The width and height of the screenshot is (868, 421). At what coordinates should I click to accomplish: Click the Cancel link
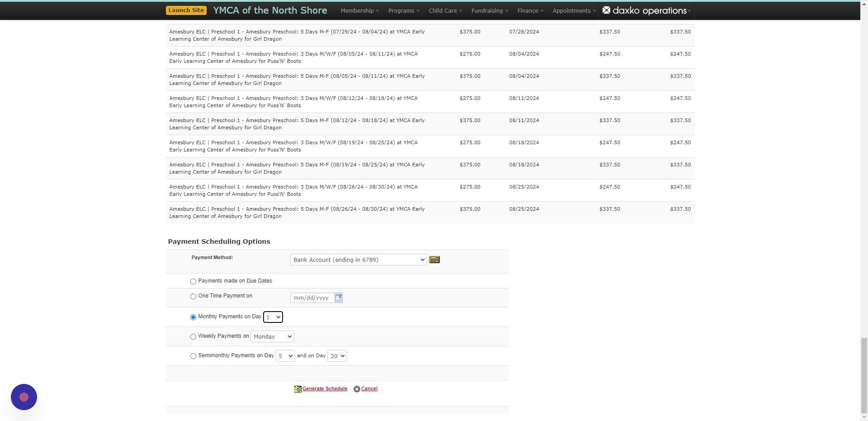(369, 389)
